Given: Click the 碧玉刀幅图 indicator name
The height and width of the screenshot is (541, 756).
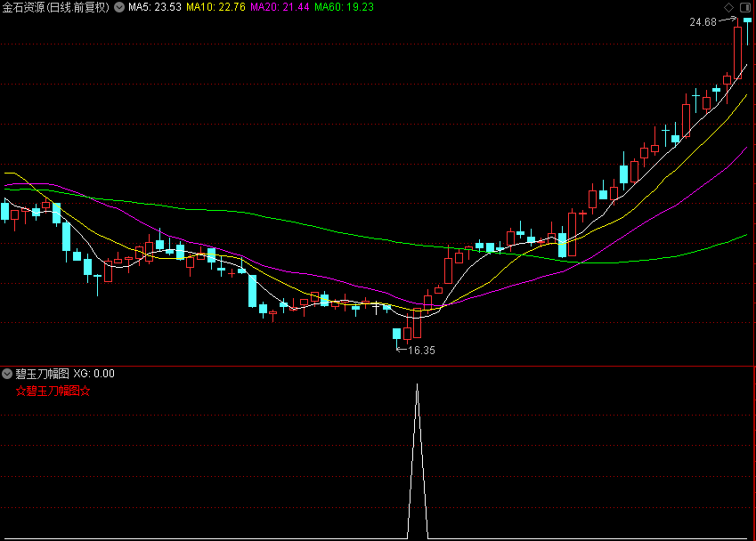Looking at the screenshot, I should (43, 374).
